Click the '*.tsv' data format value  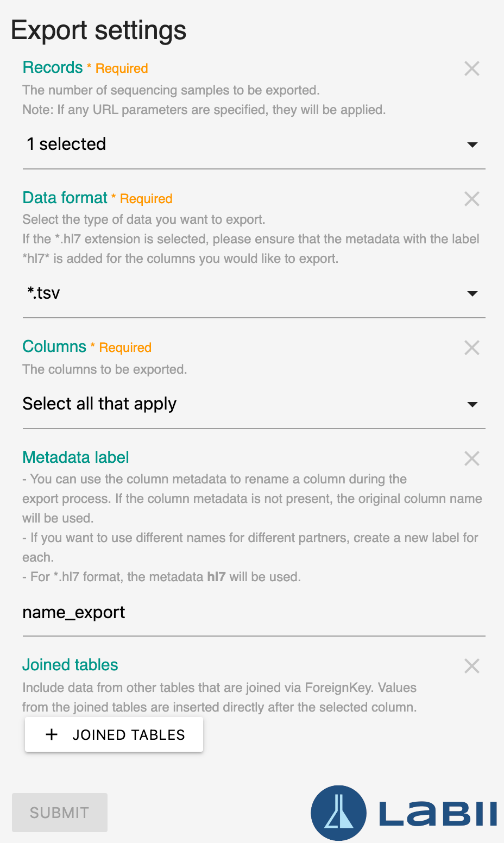click(x=43, y=293)
